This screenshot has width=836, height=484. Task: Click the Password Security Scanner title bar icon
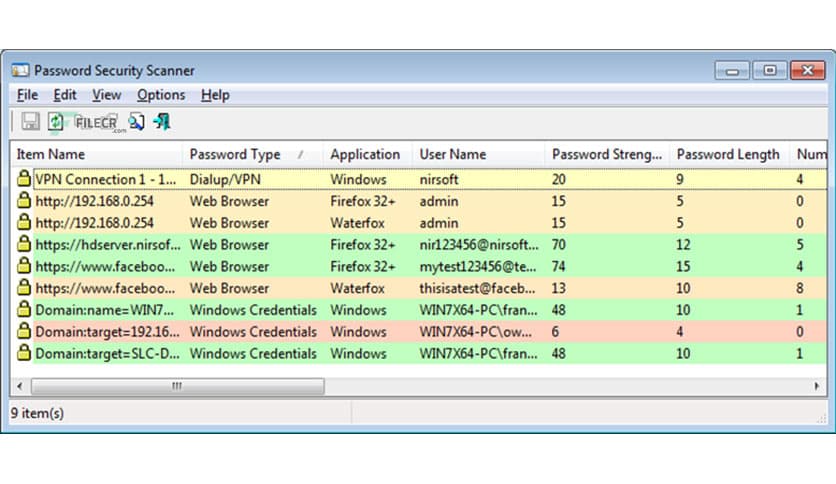click(x=20, y=70)
